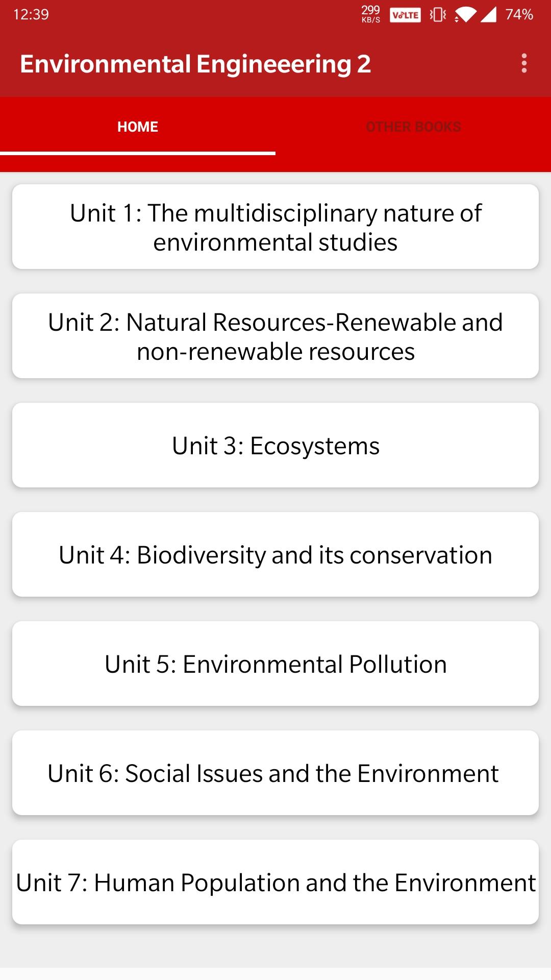Tap the 12:39 clock in status bar

31,15
